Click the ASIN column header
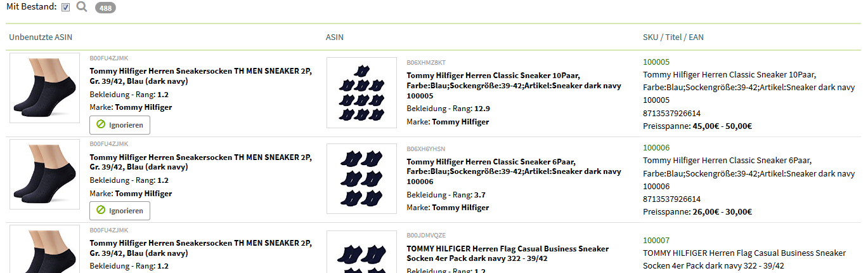 click(335, 37)
